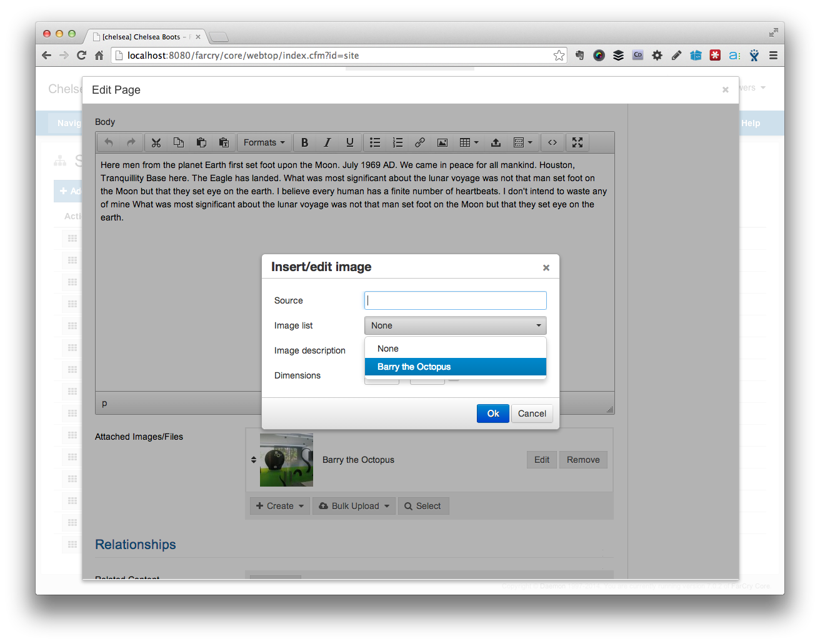Cut text using the scissors icon

click(x=156, y=142)
